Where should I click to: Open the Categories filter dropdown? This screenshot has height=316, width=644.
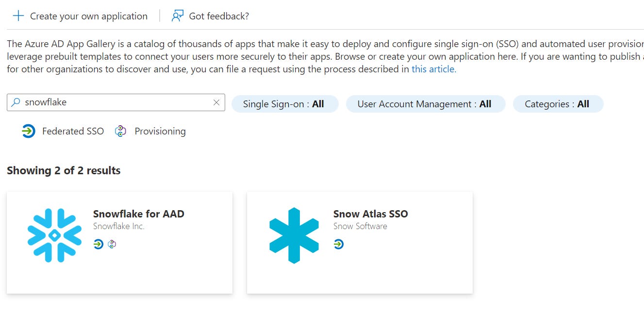click(558, 103)
